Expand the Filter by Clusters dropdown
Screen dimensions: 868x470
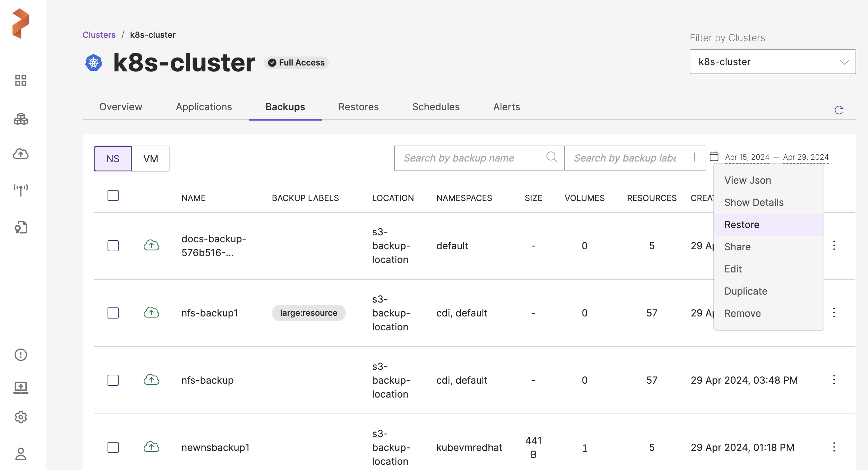tap(773, 62)
